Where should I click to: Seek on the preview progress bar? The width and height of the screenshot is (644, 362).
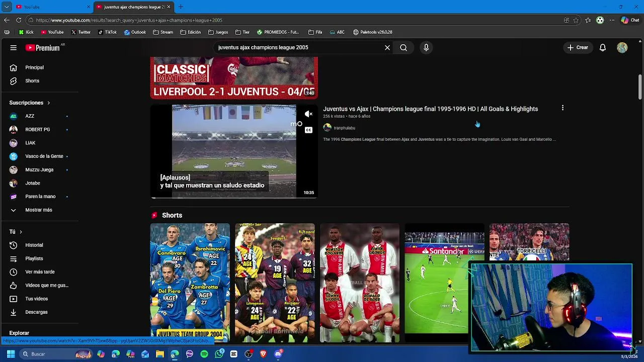234,198
